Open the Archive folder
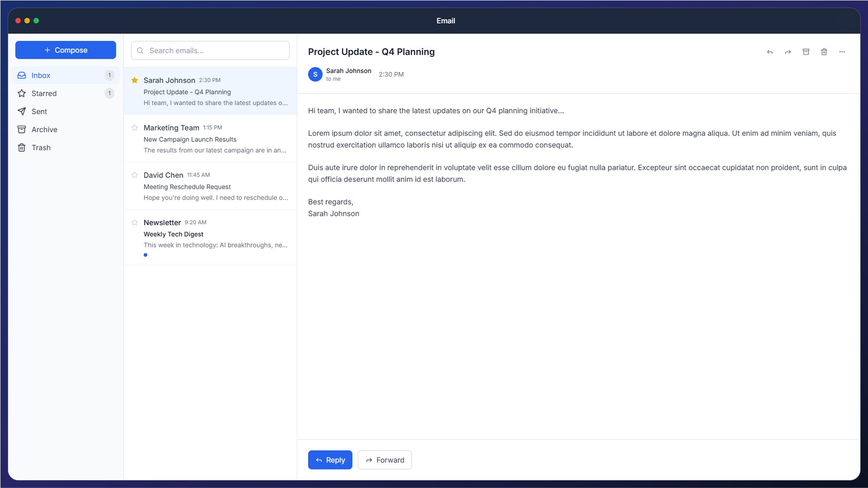 [x=66, y=130]
